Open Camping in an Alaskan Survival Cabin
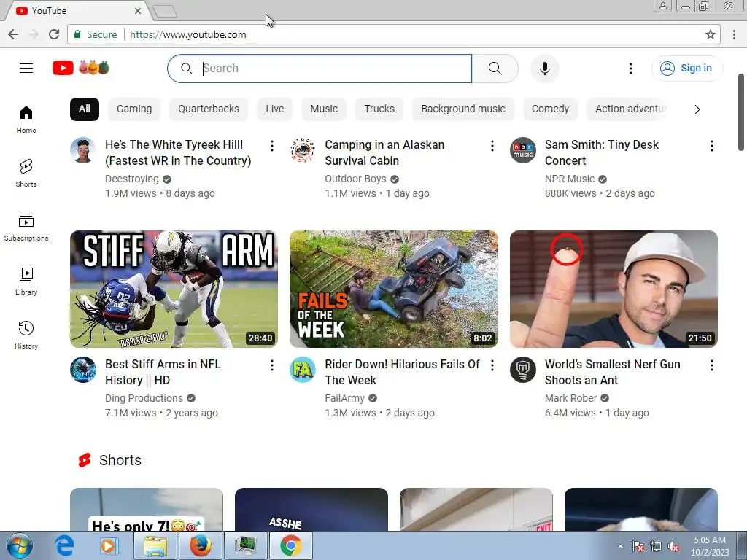Screen dimensions: 747x560 (384, 152)
